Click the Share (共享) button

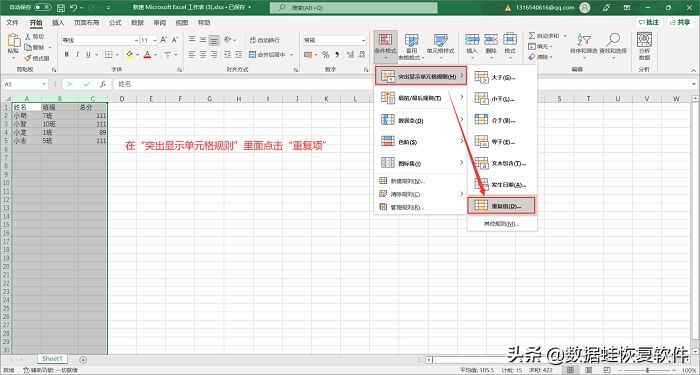pos(680,22)
